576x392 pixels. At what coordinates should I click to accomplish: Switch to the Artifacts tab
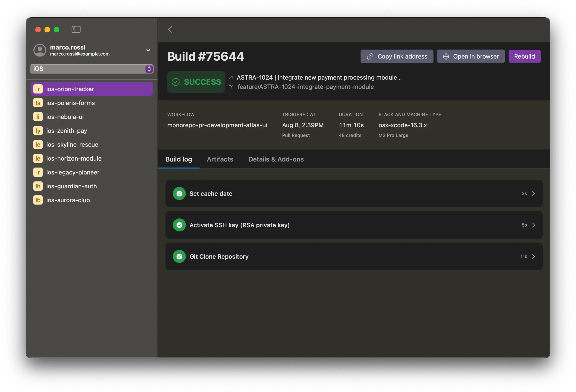click(220, 159)
